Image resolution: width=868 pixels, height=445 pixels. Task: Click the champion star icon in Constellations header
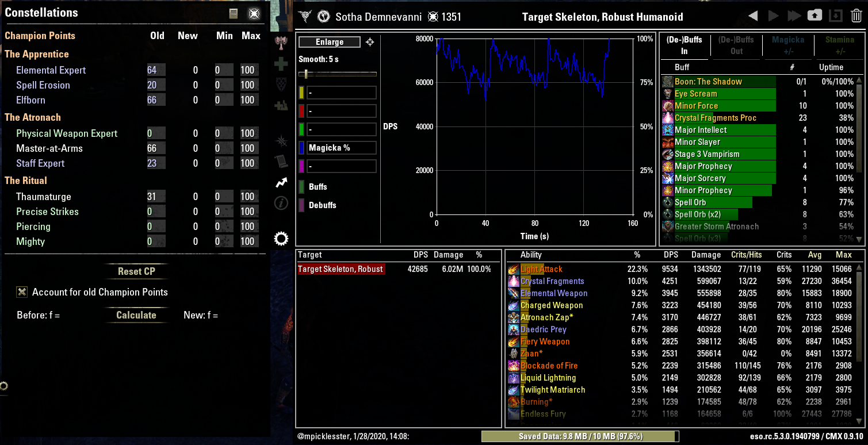[254, 14]
